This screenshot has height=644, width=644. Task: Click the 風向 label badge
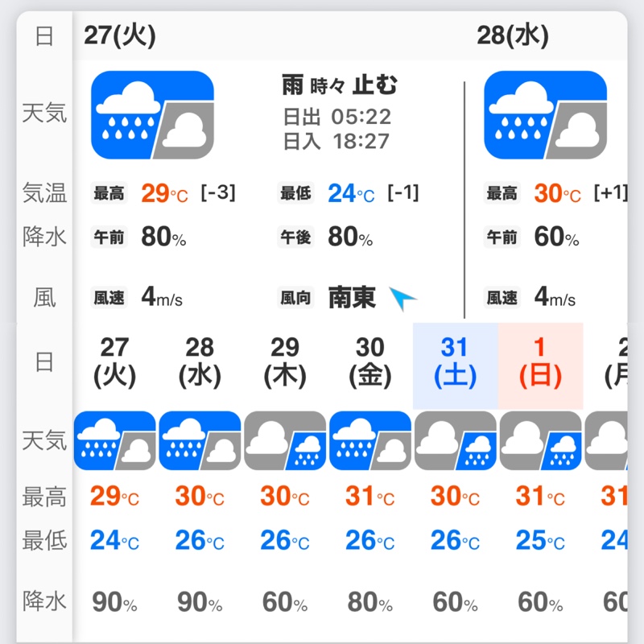[x=295, y=298]
